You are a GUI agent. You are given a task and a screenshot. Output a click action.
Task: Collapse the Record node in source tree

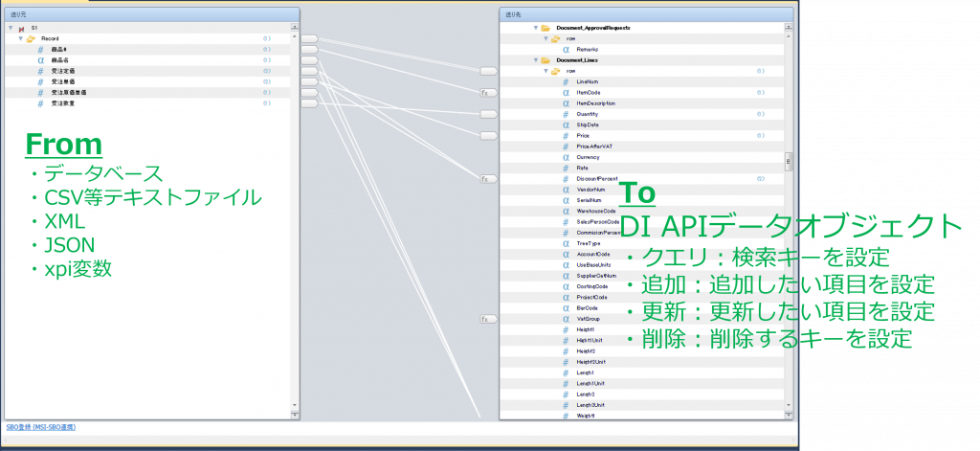[x=19, y=39]
